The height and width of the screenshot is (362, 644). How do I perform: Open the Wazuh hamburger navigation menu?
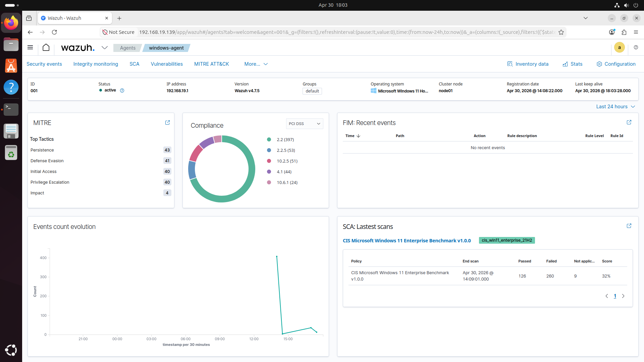(x=30, y=48)
